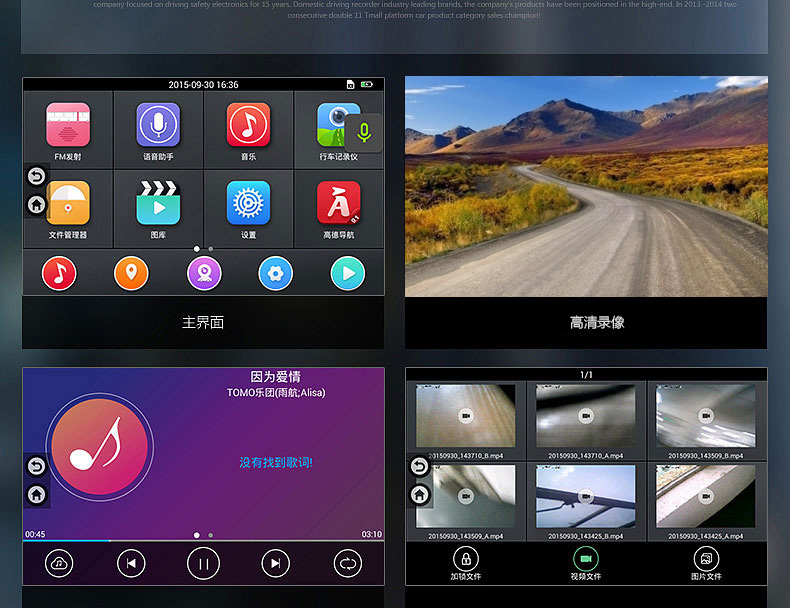Image resolution: width=790 pixels, height=608 pixels.
Task: Tap the large music note album art
Action: (100, 447)
